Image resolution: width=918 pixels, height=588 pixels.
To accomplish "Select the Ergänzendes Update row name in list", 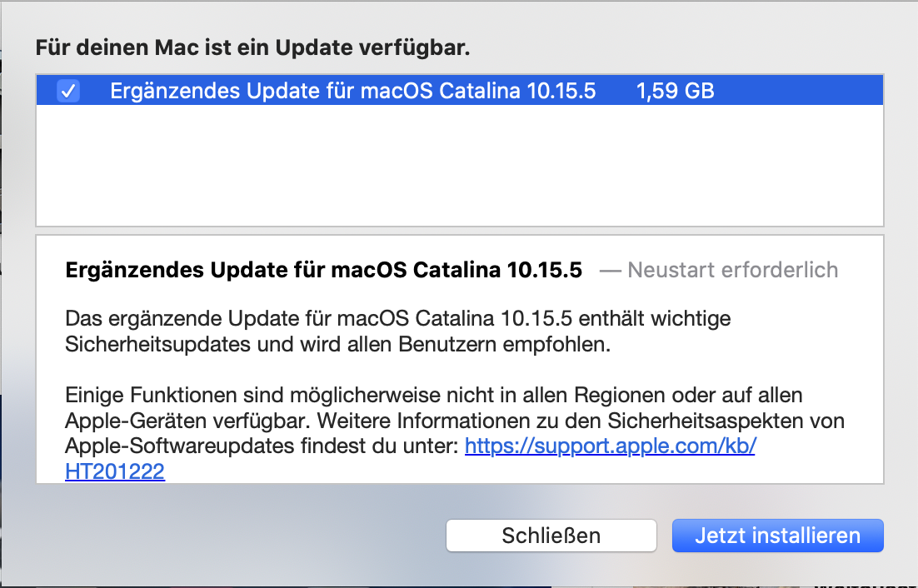I will 352,91.
